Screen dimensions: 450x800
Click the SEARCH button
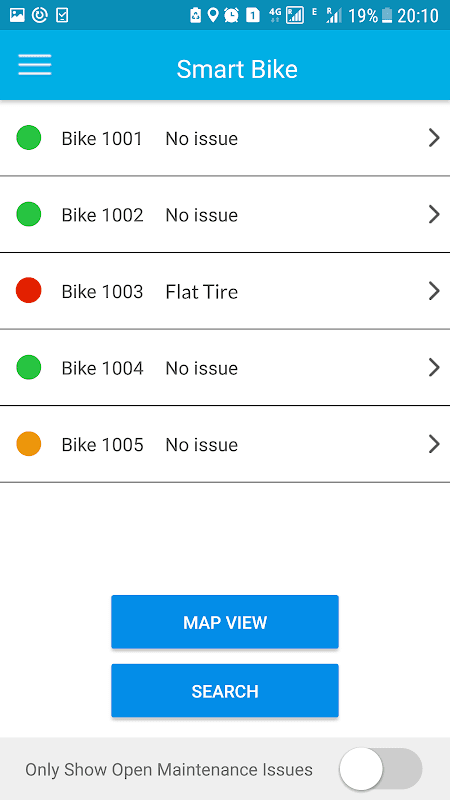pos(225,691)
